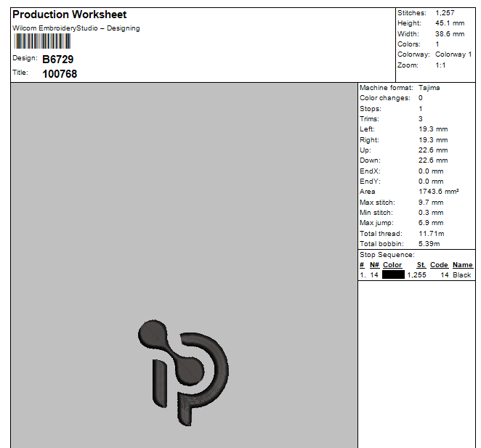The width and height of the screenshot is (481, 448).
Task: Click the 'Trims:' label
Action: (369, 119)
